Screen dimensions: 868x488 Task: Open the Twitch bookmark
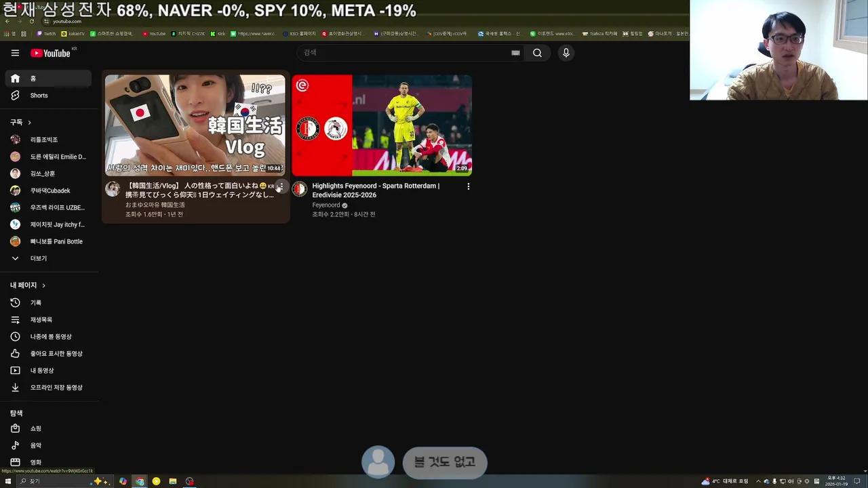point(47,33)
